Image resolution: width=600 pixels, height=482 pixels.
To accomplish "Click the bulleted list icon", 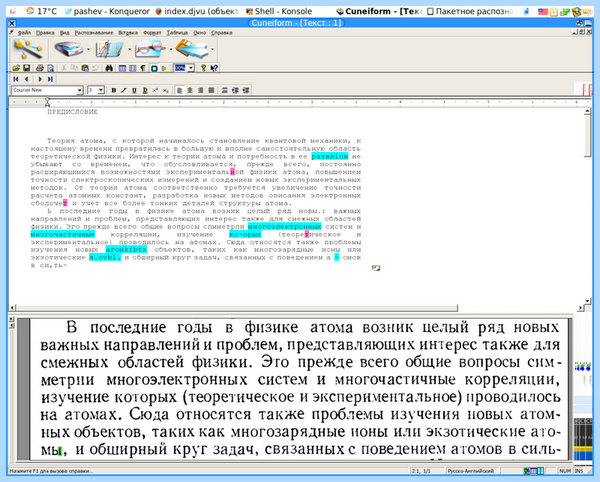I will [225, 90].
